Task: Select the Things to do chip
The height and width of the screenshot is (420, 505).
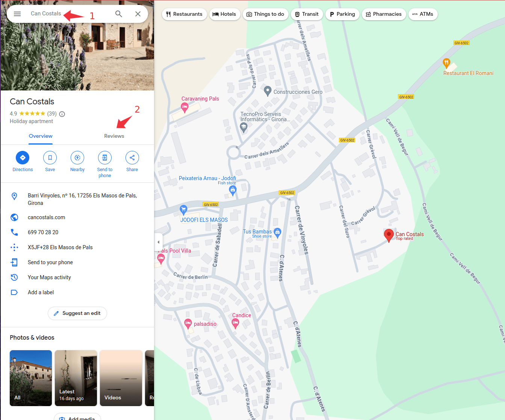Action: [x=265, y=14]
